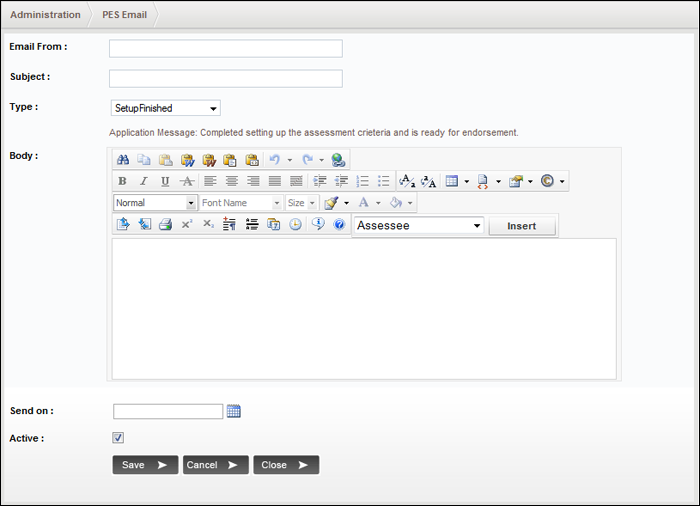This screenshot has height=506, width=700.
Task: Go to Administration breadcrumb
Action: click(x=45, y=15)
